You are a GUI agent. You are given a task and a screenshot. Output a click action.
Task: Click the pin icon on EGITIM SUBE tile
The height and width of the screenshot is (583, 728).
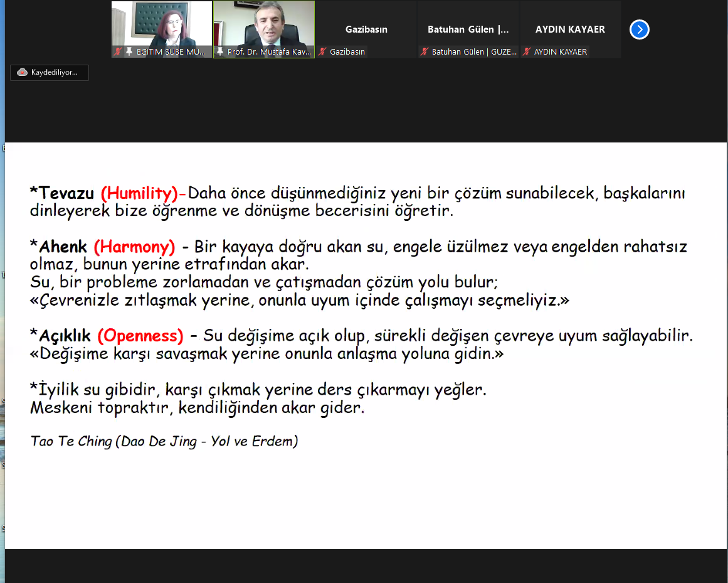click(x=129, y=51)
